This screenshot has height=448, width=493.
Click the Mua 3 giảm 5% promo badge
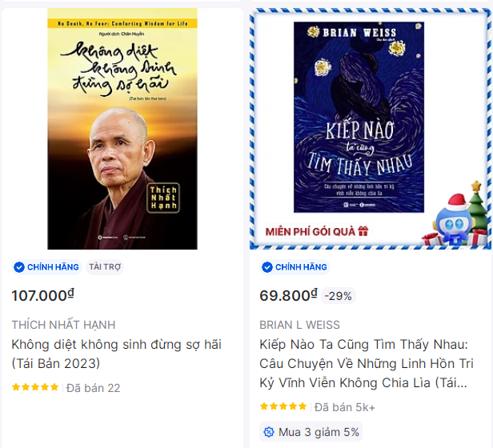point(311,432)
